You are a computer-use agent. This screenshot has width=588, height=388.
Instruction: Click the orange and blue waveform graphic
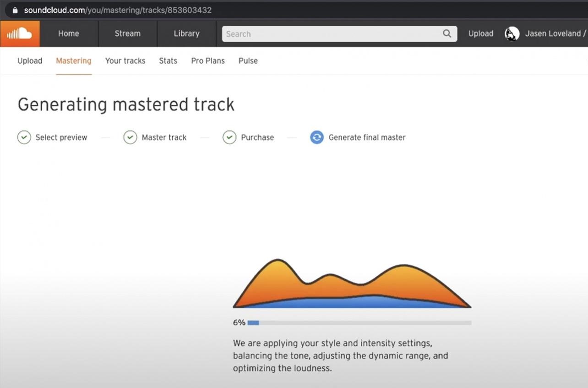click(352, 284)
